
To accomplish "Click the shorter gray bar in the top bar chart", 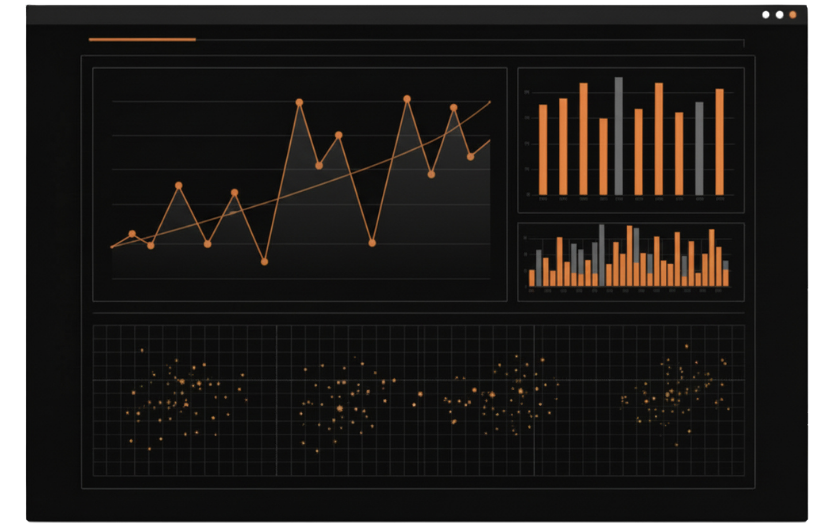I will click(699, 148).
